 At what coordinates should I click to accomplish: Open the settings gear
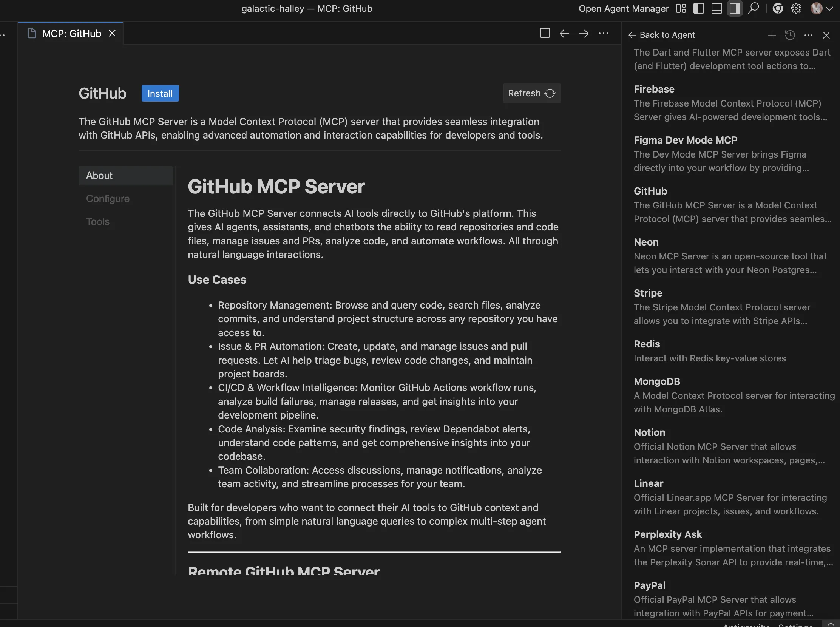(795, 8)
